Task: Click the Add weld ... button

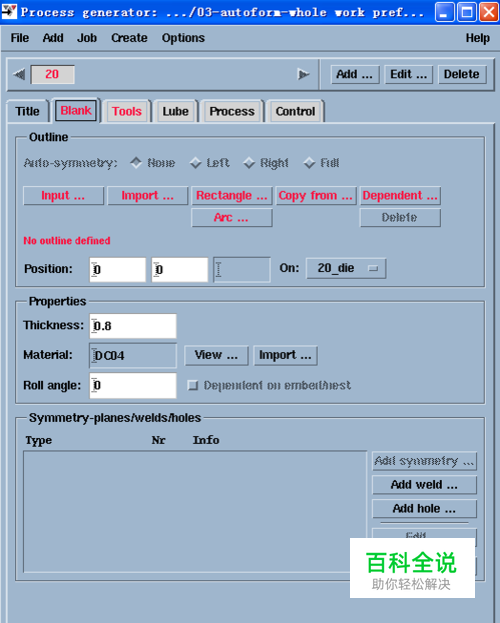Action: 424,485
